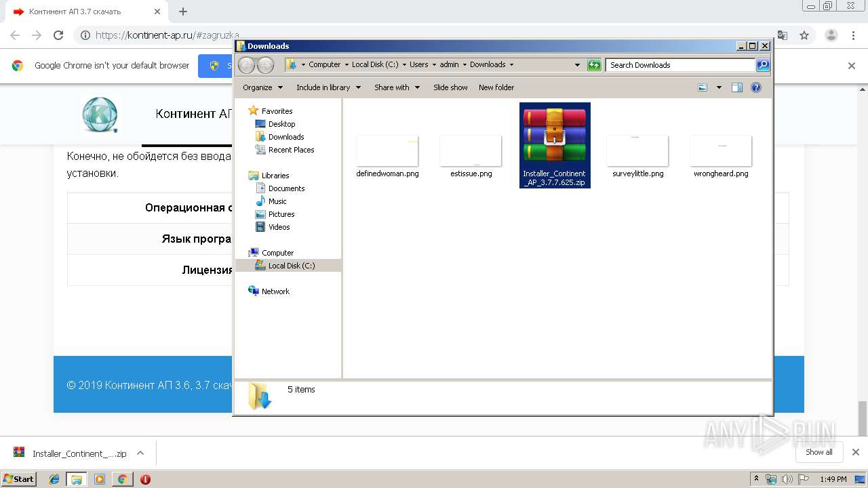Open the Music library

[x=277, y=201]
